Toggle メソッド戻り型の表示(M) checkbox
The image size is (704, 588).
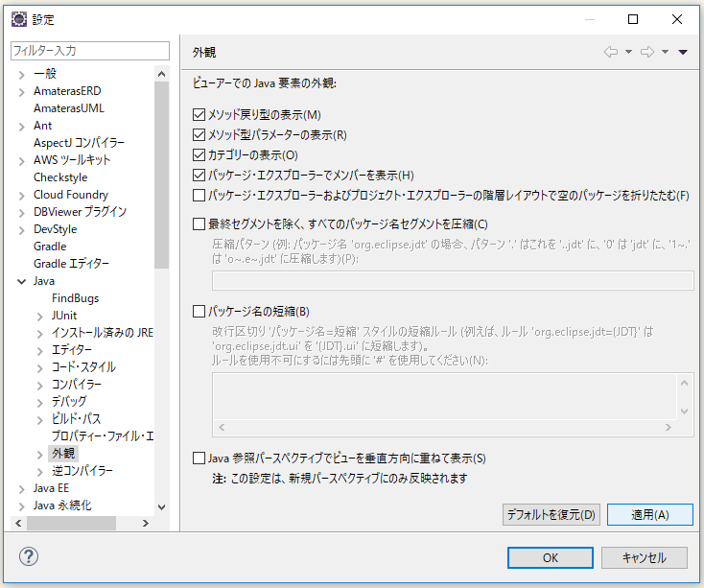click(x=199, y=114)
